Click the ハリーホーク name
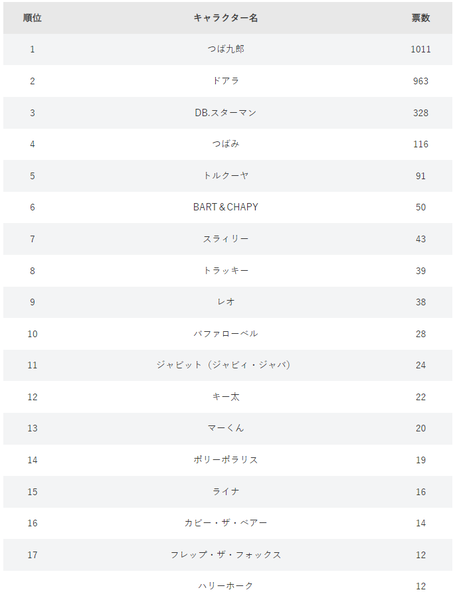The width and height of the screenshot is (457, 600). point(225,586)
